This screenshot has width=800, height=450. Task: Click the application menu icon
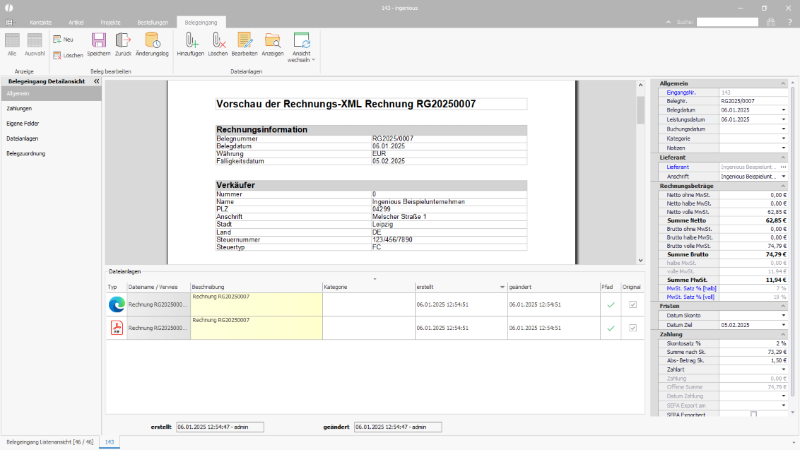[9, 22]
